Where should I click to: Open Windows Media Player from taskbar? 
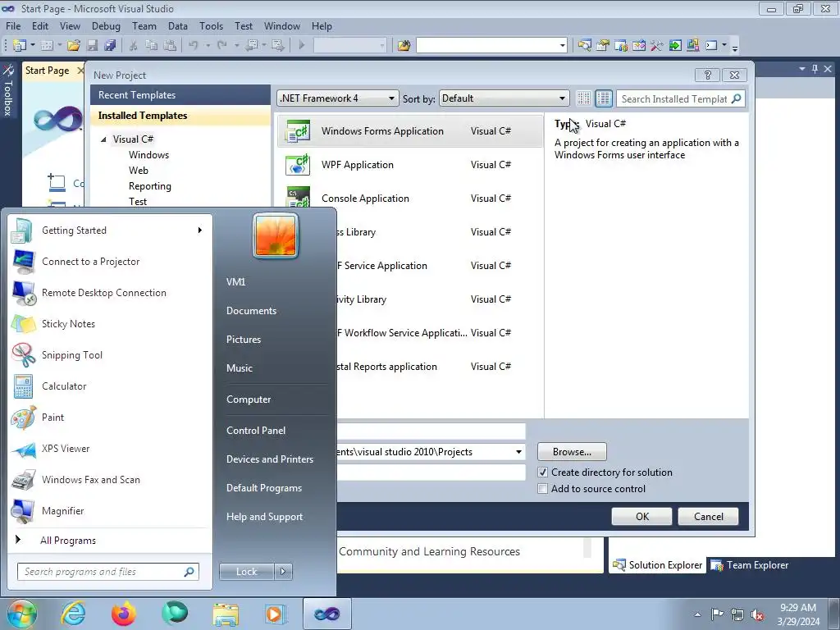coord(275,614)
